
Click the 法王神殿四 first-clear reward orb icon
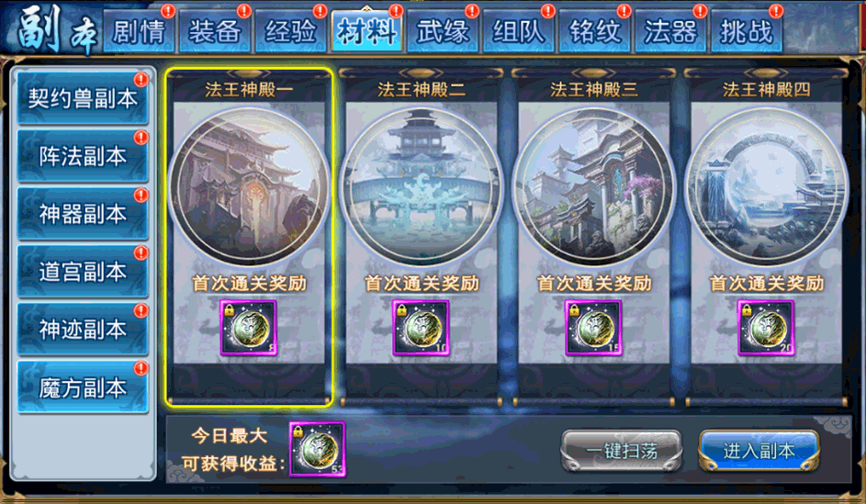(766, 328)
